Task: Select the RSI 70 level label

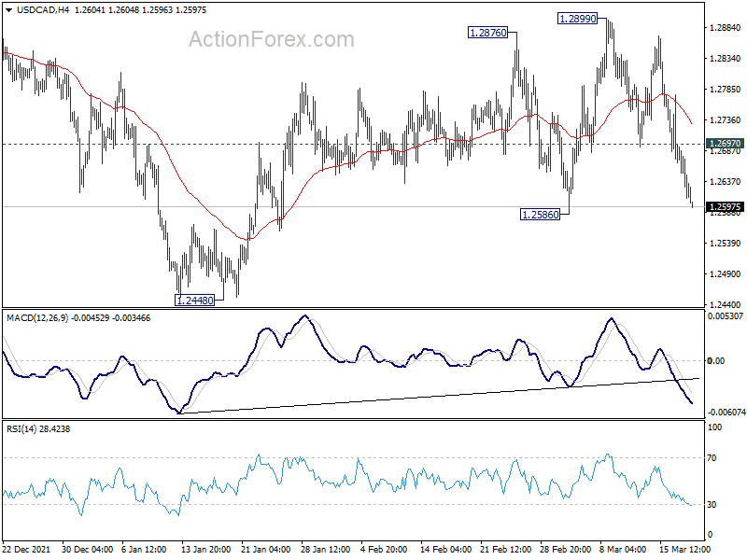Action: (x=712, y=458)
